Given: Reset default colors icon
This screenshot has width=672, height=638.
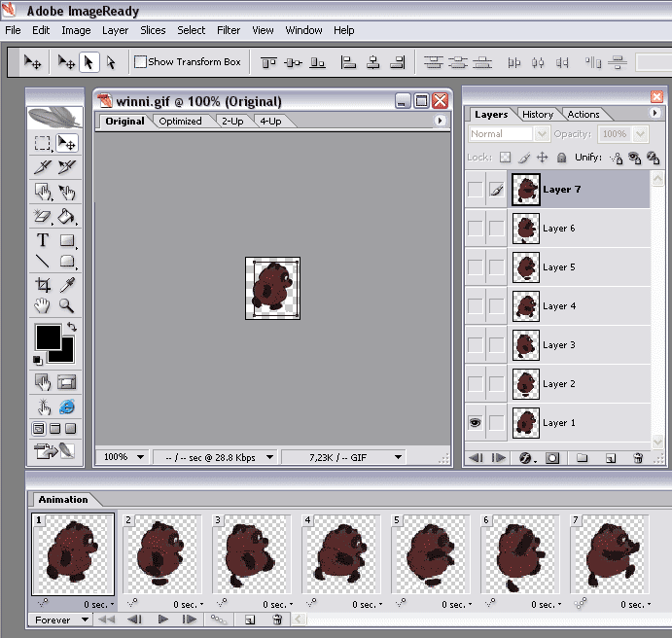Looking at the screenshot, I should 38,360.
